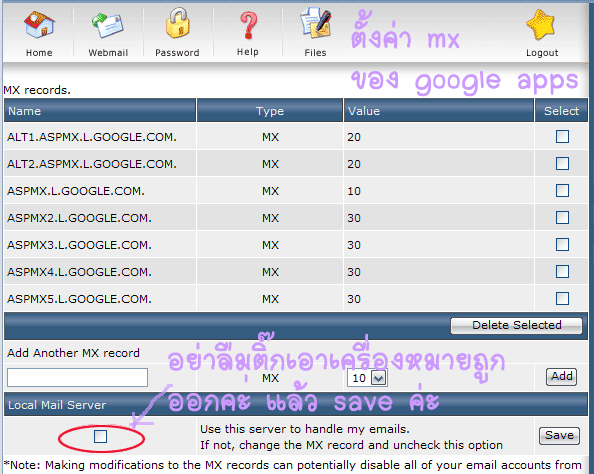
Task: Focus the new MX record name field
Action: coord(77,377)
